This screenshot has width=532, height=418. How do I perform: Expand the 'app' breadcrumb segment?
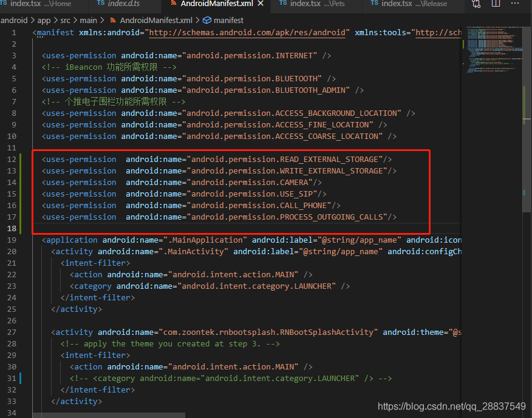point(44,20)
